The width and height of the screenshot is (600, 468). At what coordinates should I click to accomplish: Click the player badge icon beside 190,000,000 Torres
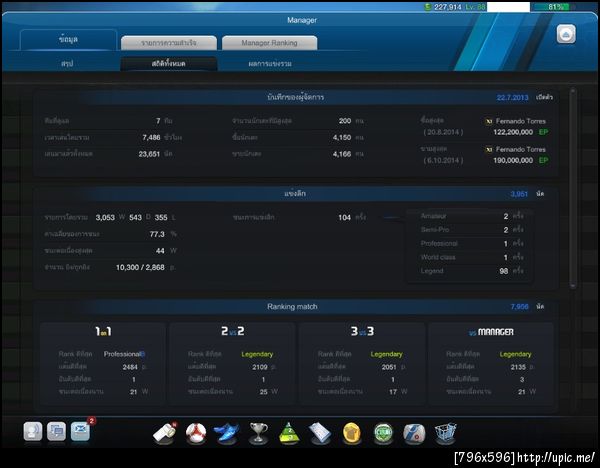(489, 150)
